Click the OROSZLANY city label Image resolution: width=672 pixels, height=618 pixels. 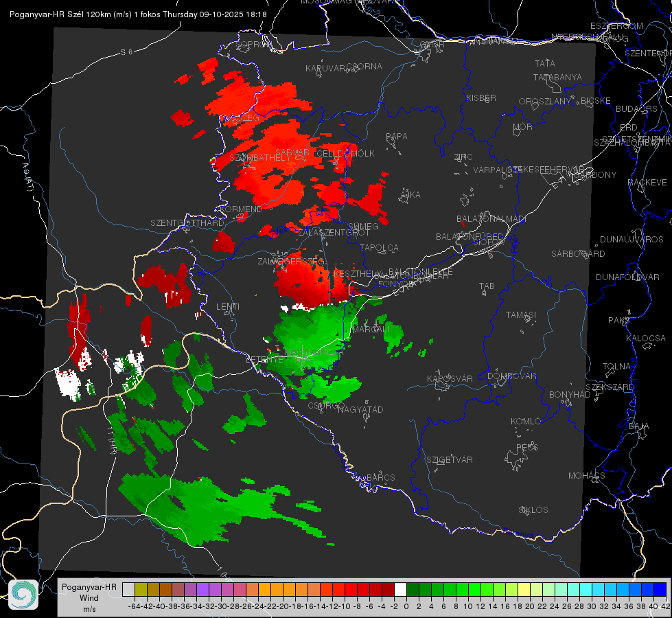click(x=545, y=101)
